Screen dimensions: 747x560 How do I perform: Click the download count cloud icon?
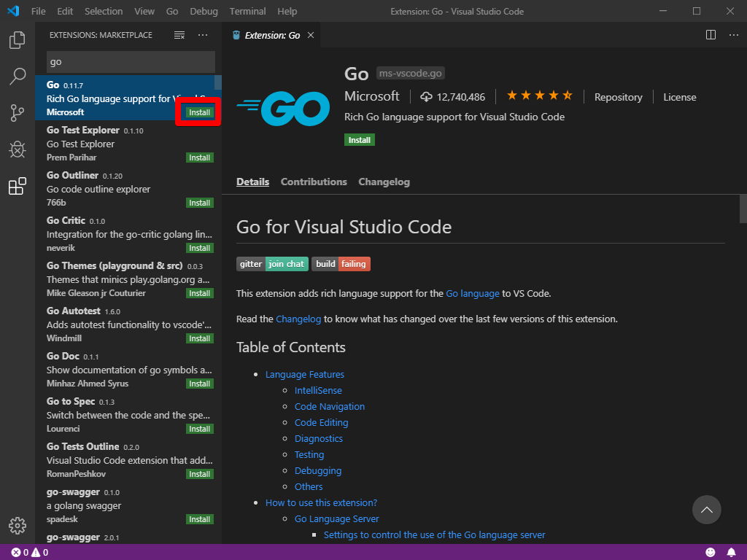pos(426,97)
